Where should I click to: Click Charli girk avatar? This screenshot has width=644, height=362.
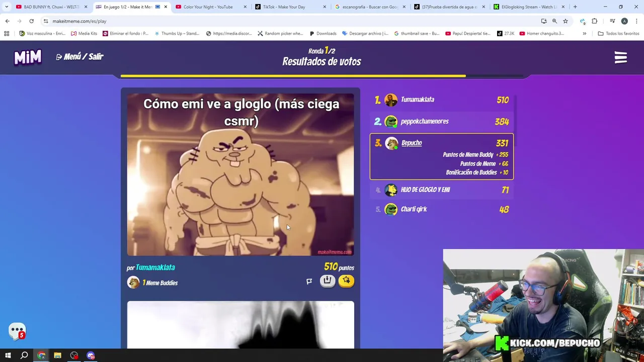391,209
